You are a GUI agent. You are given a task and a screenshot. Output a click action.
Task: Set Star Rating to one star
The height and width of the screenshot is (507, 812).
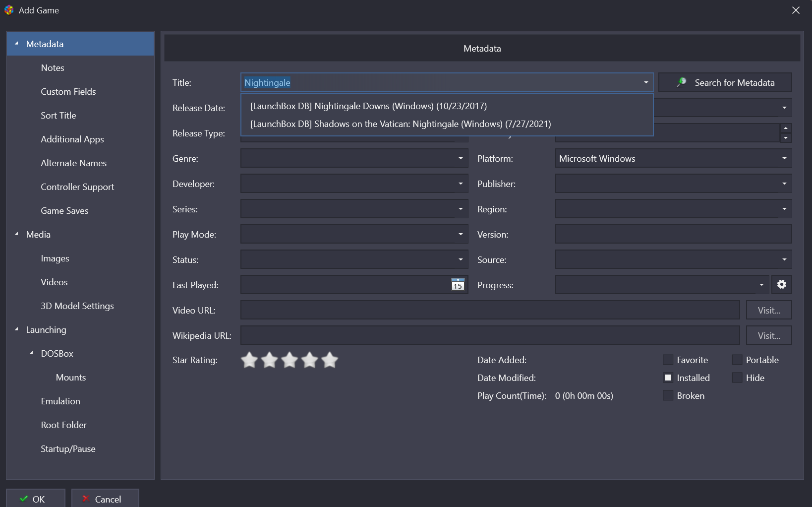tap(249, 360)
